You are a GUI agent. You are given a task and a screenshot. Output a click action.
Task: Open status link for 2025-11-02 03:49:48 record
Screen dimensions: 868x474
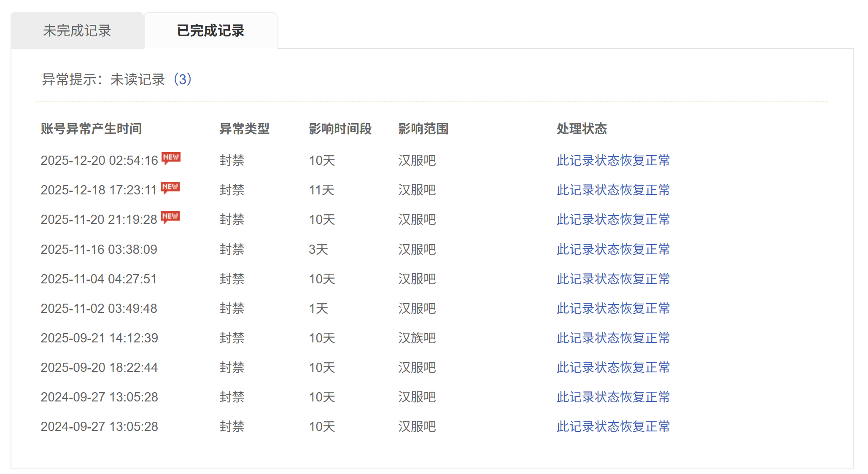pos(613,308)
